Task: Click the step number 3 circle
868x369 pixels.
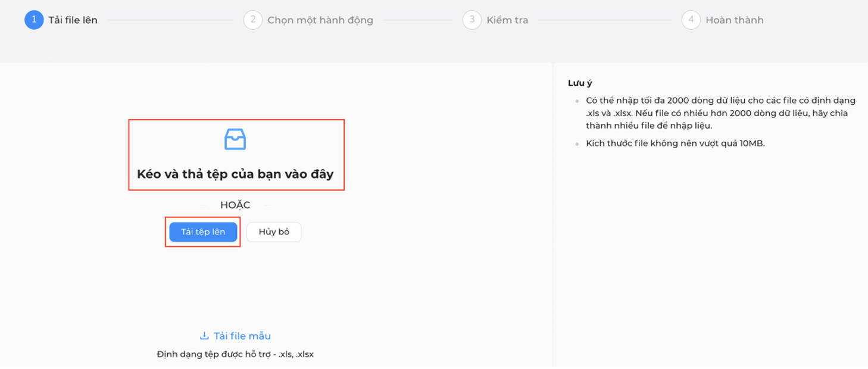Action: click(x=472, y=20)
